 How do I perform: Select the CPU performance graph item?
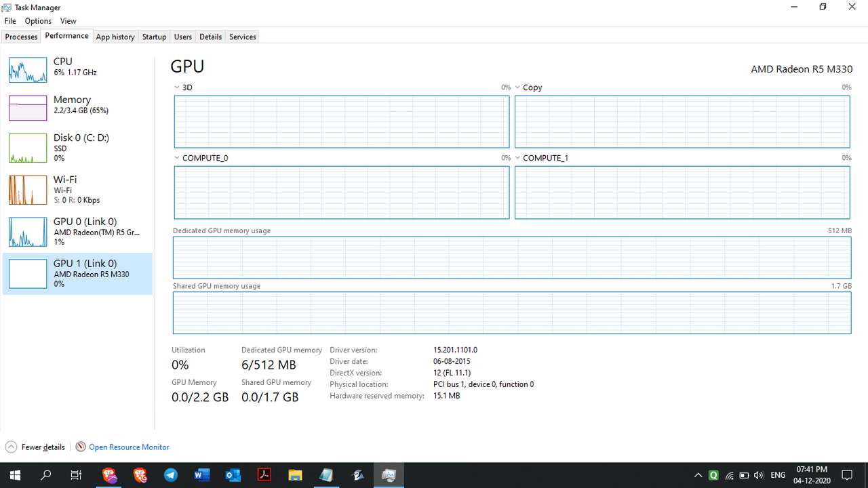(77, 69)
